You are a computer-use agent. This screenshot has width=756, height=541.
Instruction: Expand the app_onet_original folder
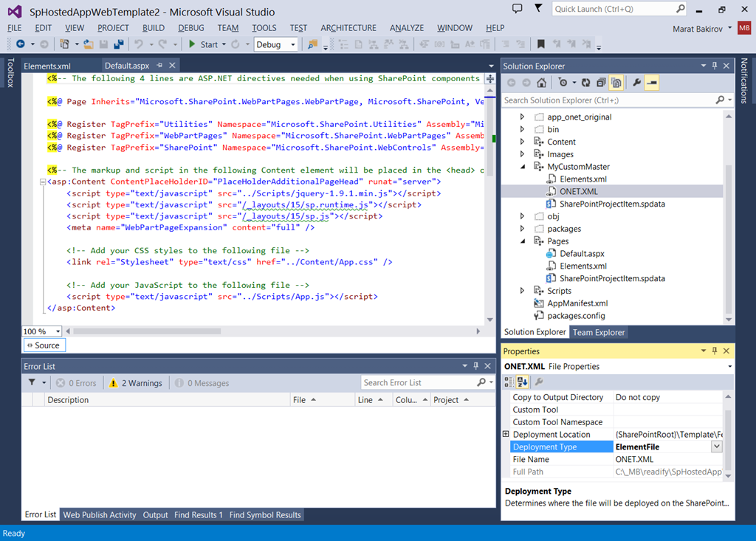[x=522, y=117]
